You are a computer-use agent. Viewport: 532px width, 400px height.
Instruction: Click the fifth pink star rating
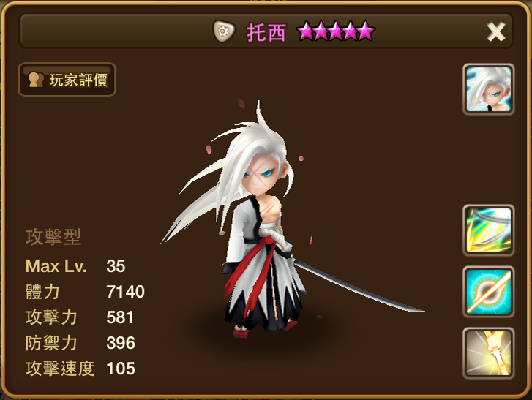(365, 31)
